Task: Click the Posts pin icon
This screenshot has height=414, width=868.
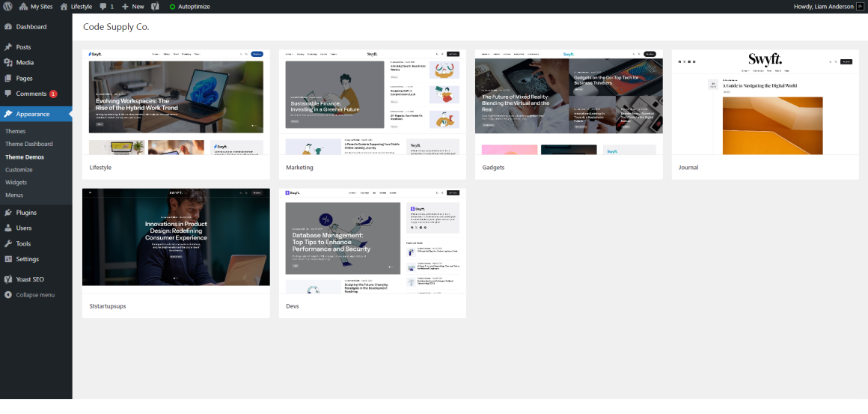Action: click(x=8, y=47)
